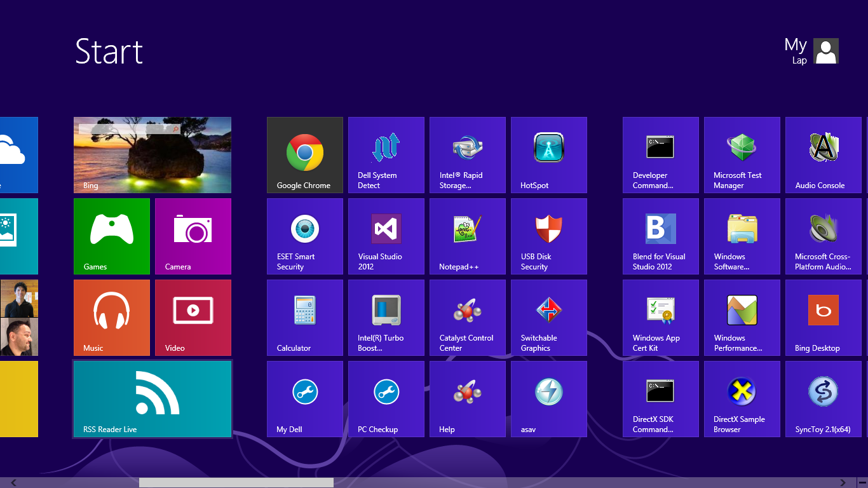Open the HotSpot app tile

pyautogui.click(x=549, y=155)
